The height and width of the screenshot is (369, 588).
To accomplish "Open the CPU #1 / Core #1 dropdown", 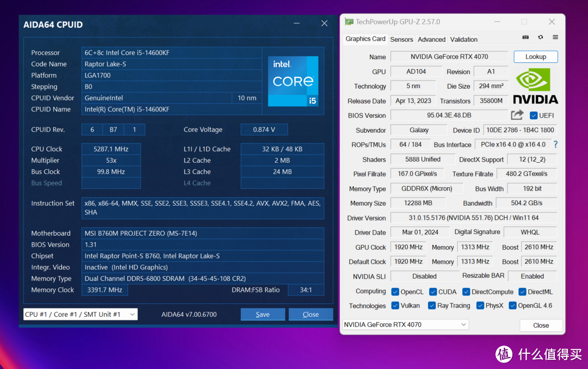I will pyautogui.click(x=80, y=314).
